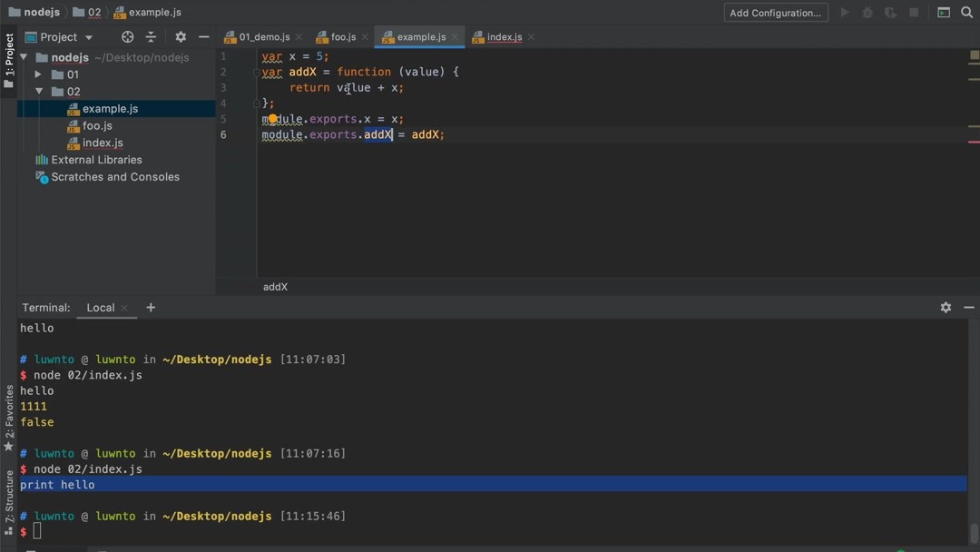Collapse the 02 folder in tree
980x552 pixels.
38,92
